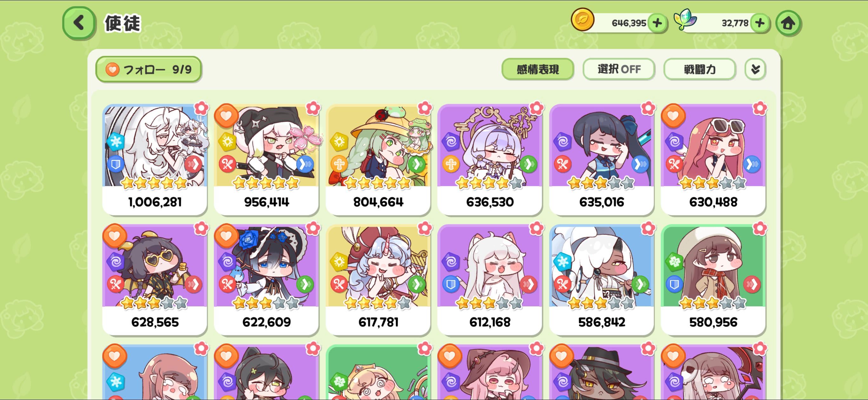Add gold coins with the plus button
The width and height of the screenshot is (868, 400).
pos(657,23)
